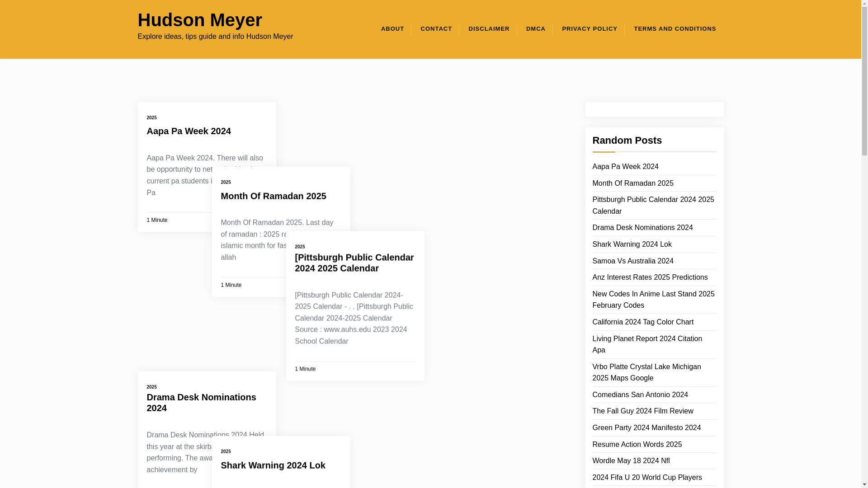Open Vrbo Platte Crystal Lake Michigan link
This screenshot has height=488, width=868.
[646, 372]
